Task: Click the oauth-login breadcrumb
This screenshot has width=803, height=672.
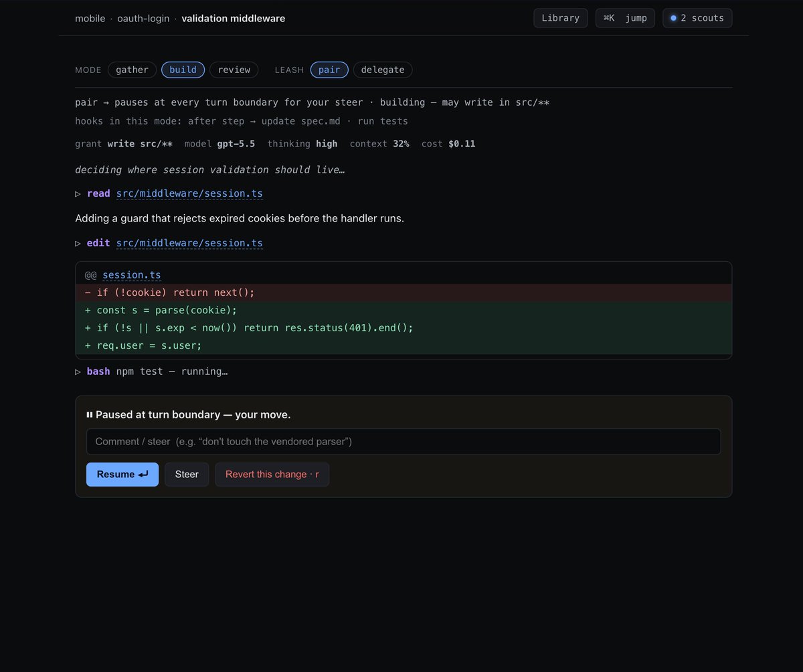Action: [x=143, y=18]
